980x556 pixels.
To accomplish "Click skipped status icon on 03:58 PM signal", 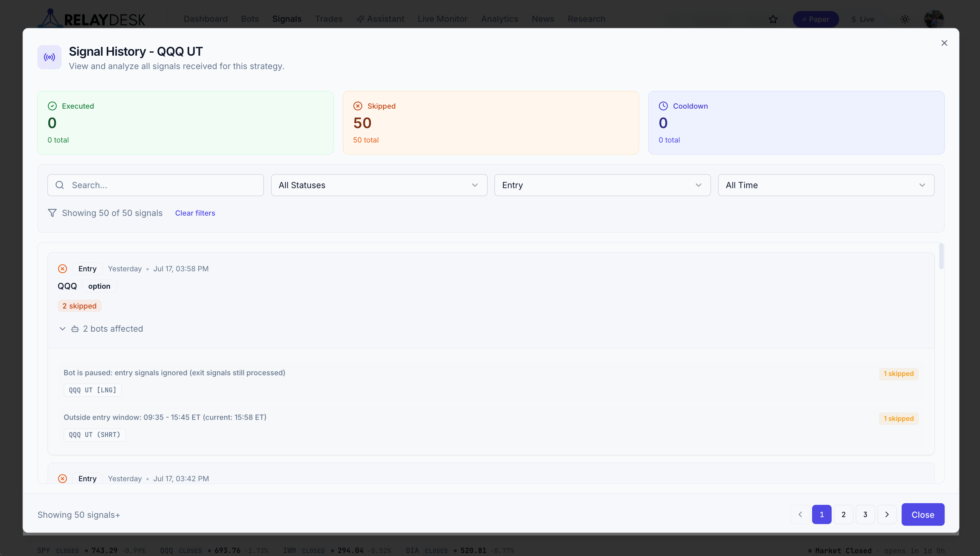I will [x=63, y=269].
